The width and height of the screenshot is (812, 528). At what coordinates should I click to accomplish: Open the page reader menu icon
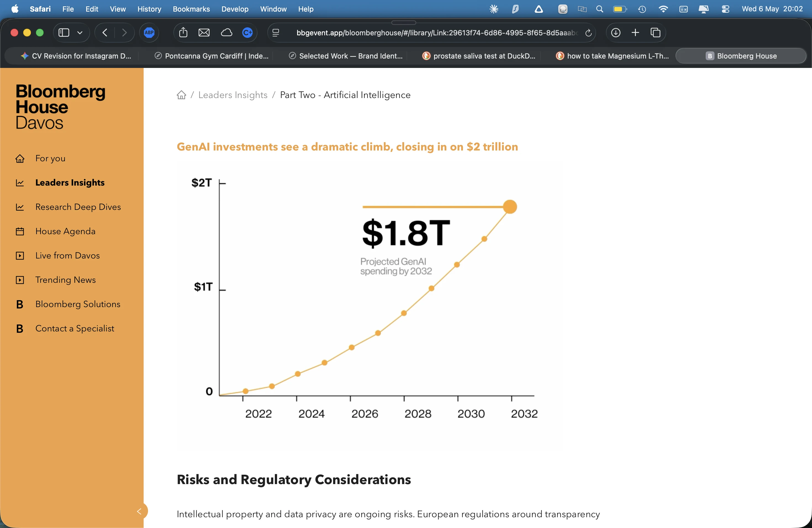(276, 33)
